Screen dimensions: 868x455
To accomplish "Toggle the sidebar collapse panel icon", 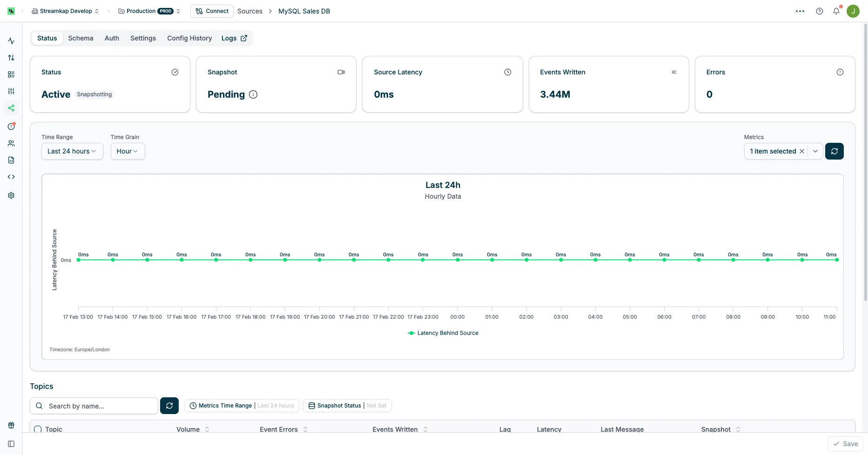I will [11, 444].
